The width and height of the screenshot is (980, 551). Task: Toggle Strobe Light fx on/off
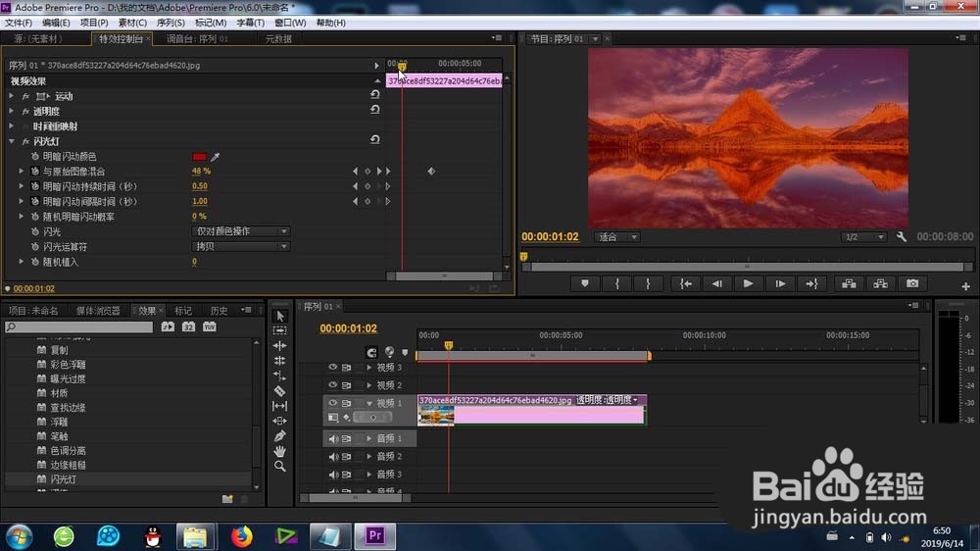tap(25, 142)
